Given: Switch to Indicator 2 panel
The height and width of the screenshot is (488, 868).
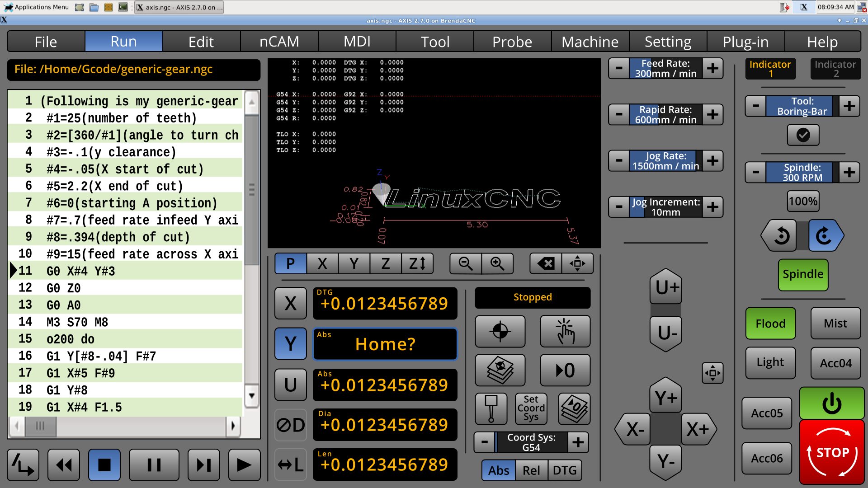Looking at the screenshot, I should [x=835, y=69].
